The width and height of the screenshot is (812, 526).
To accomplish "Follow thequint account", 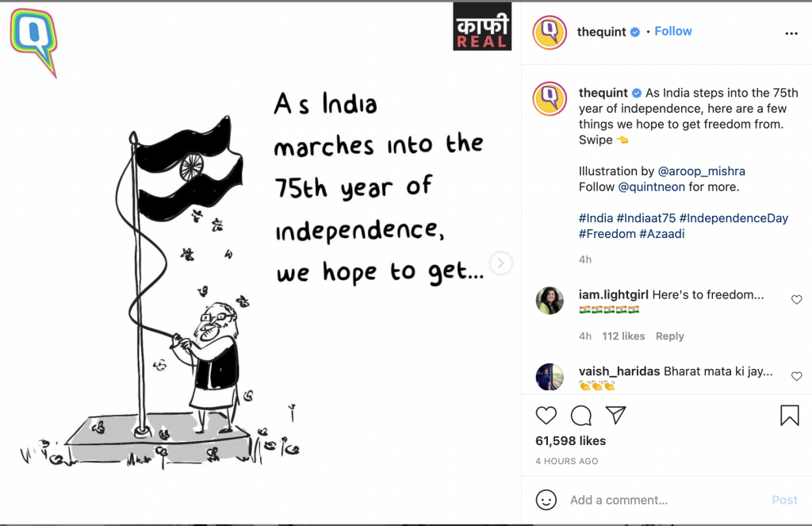I will pos(672,31).
